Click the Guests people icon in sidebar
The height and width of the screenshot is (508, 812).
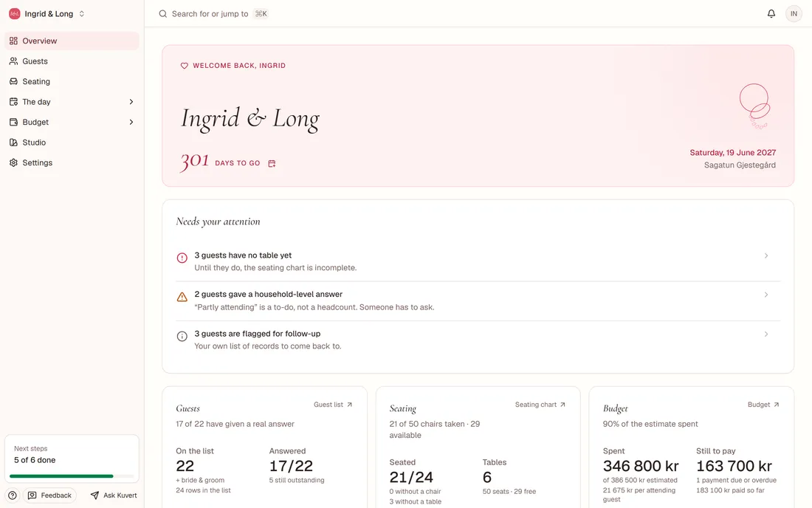[x=13, y=61]
